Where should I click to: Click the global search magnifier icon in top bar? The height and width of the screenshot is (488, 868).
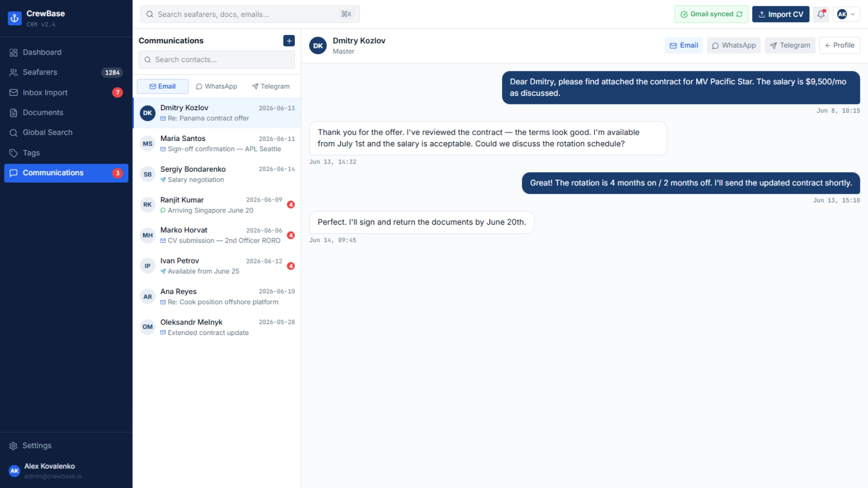pos(150,14)
